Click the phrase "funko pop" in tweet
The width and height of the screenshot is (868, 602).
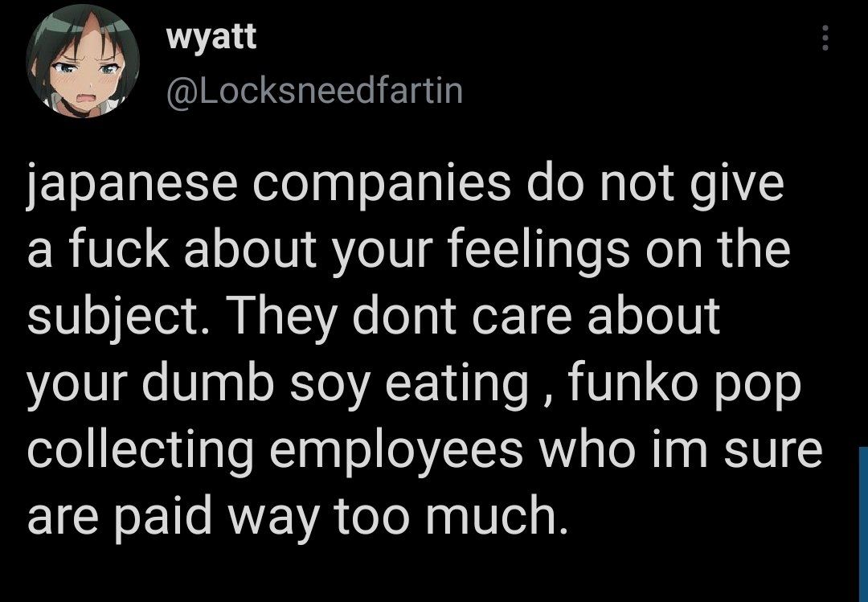point(685,386)
